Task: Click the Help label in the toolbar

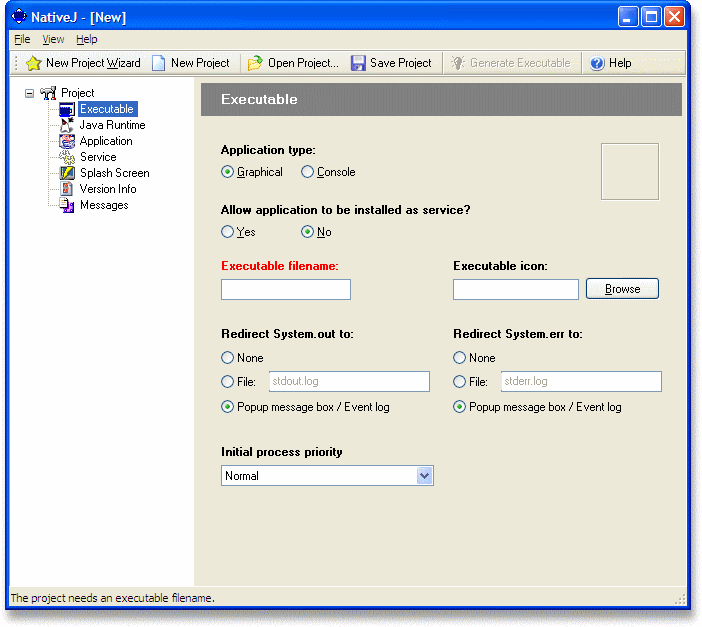Action: click(620, 63)
